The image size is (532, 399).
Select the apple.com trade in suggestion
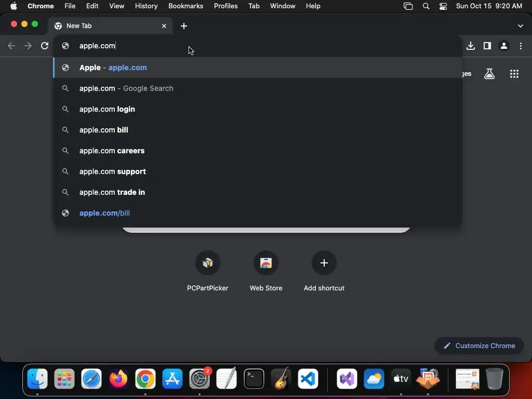pyautogui.click(x=258, y=192)
